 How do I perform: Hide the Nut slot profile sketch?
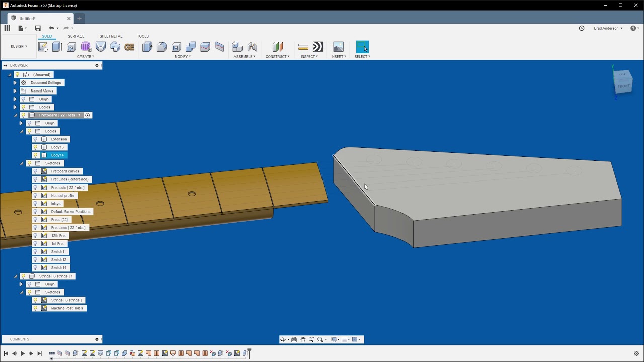coord(35,196)
